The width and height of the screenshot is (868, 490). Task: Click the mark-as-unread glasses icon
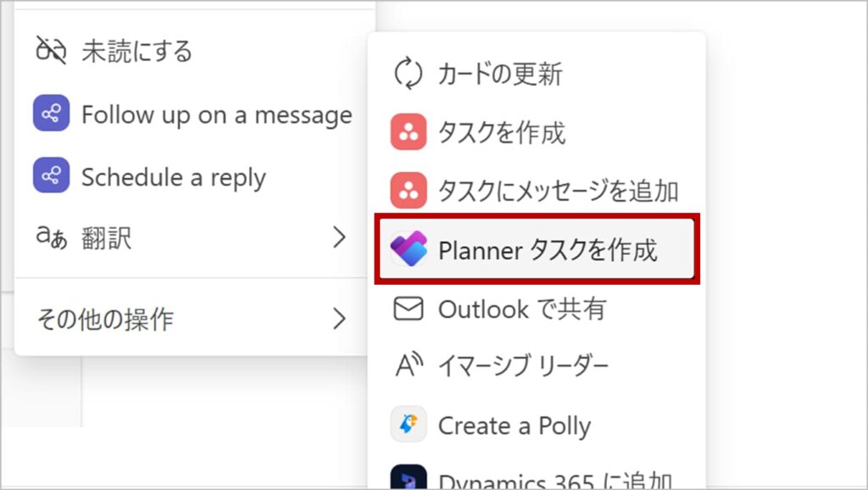point(51,51)
